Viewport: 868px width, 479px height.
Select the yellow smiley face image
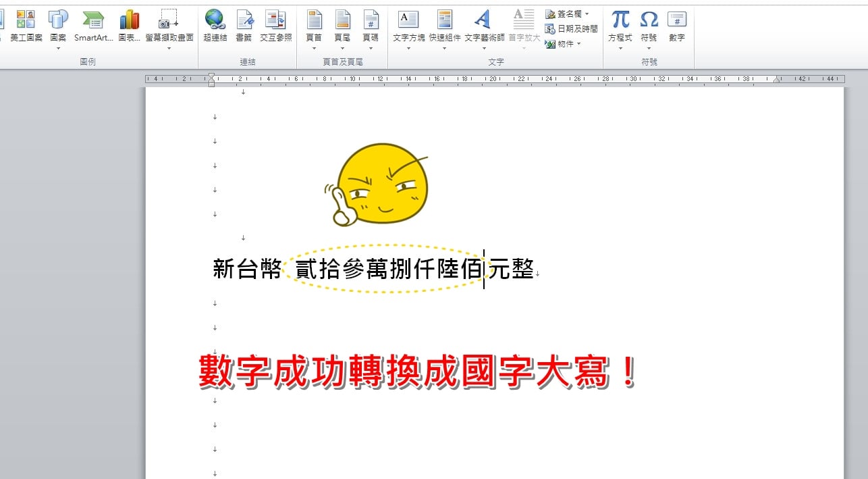coord(376,184)
